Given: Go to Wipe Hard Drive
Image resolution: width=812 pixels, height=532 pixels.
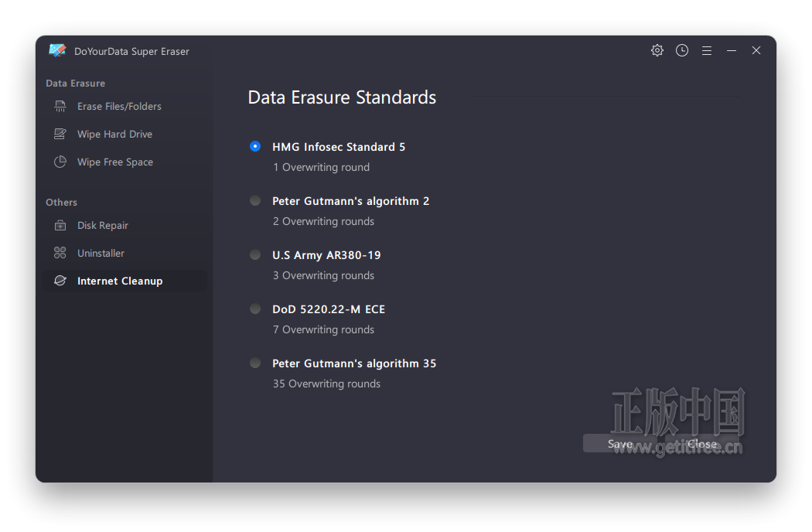Looking at the screenshot, I should click(125, 135).
